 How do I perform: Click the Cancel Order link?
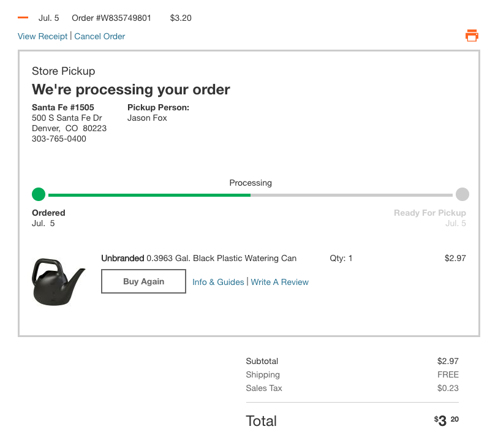tap(100, 36)
